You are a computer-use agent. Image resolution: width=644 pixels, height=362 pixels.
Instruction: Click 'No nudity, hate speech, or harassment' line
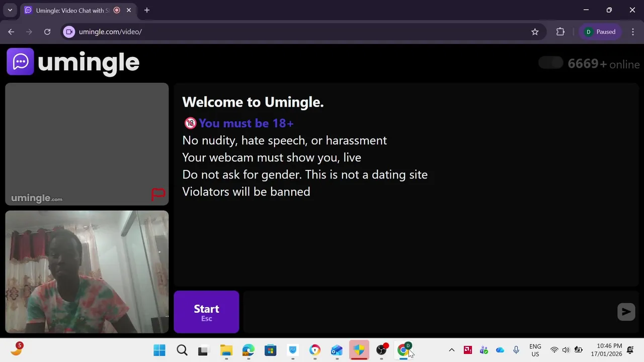coord(284,140)
